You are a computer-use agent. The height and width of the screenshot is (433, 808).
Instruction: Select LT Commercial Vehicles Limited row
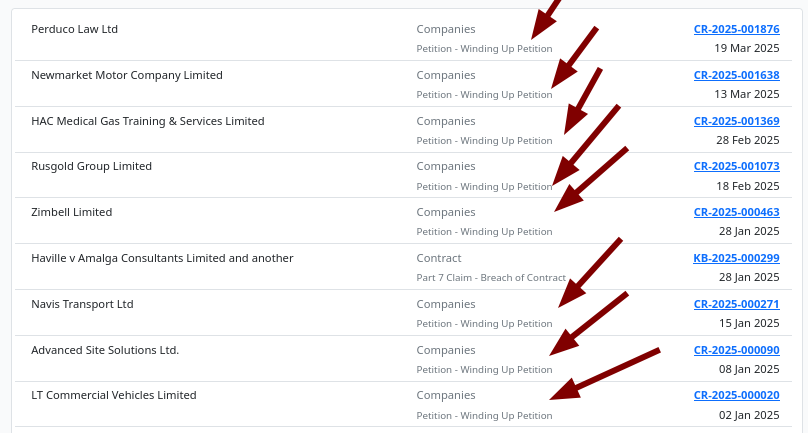(114, 395)
